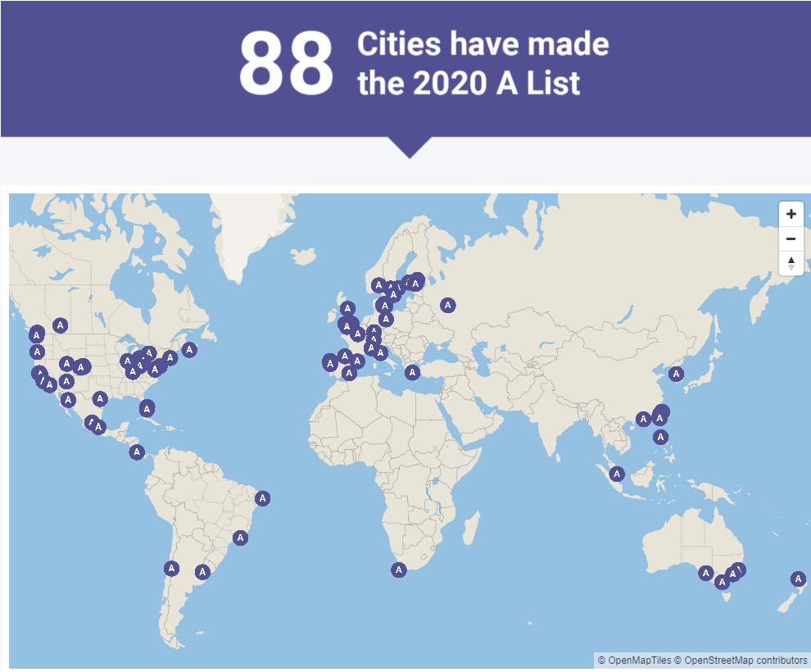Select the A marker in Oregon, US west coast
Viewport: 811px width, 672px height.
[37, 352]
